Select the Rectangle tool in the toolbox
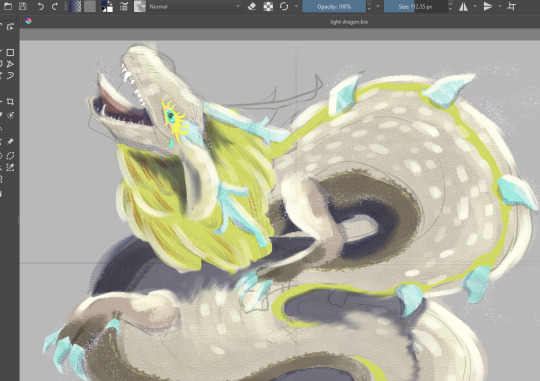 point(10,52)
